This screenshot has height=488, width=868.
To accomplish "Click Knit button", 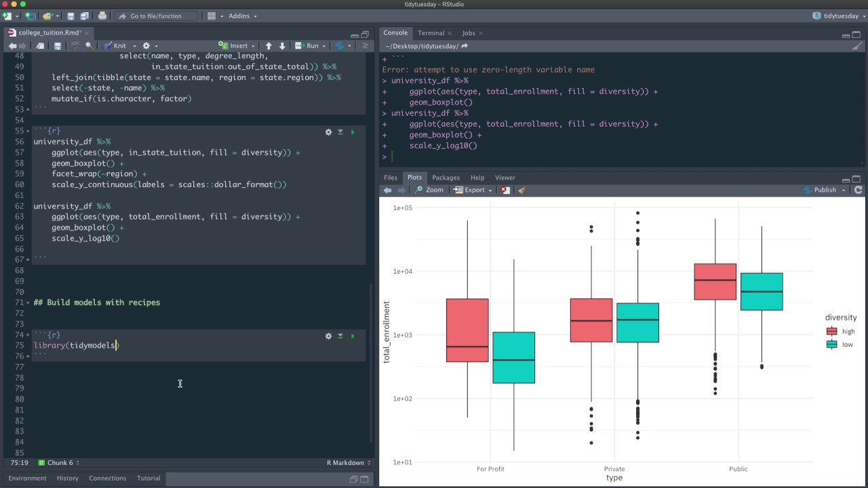I will tap(114, 46).
